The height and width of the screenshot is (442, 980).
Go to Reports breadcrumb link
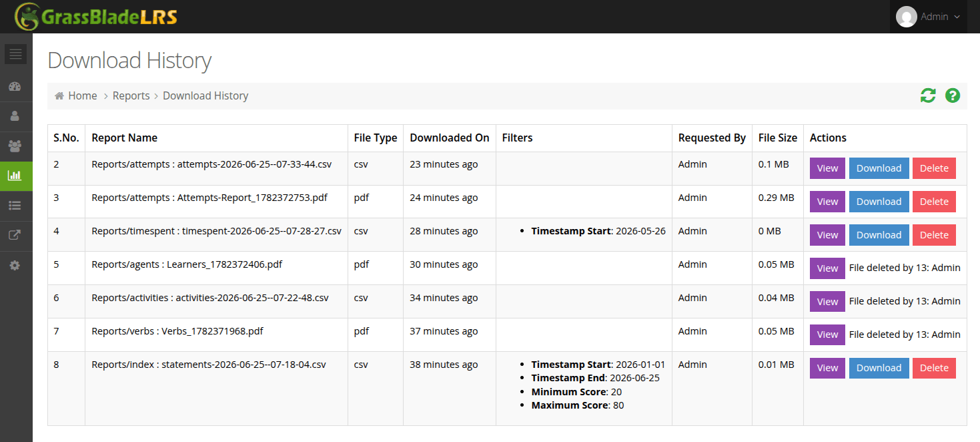131,95
